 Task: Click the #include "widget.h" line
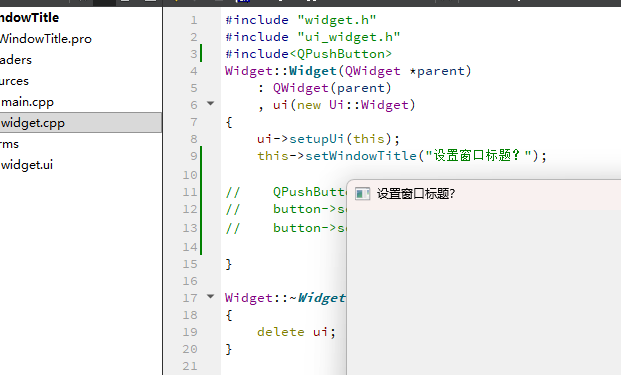coord(301,20)
